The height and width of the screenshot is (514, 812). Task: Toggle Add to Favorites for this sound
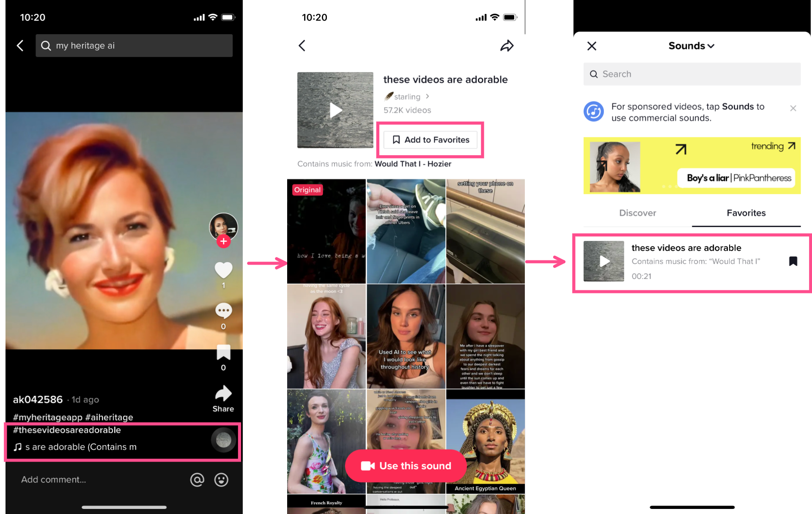(430, 140)
